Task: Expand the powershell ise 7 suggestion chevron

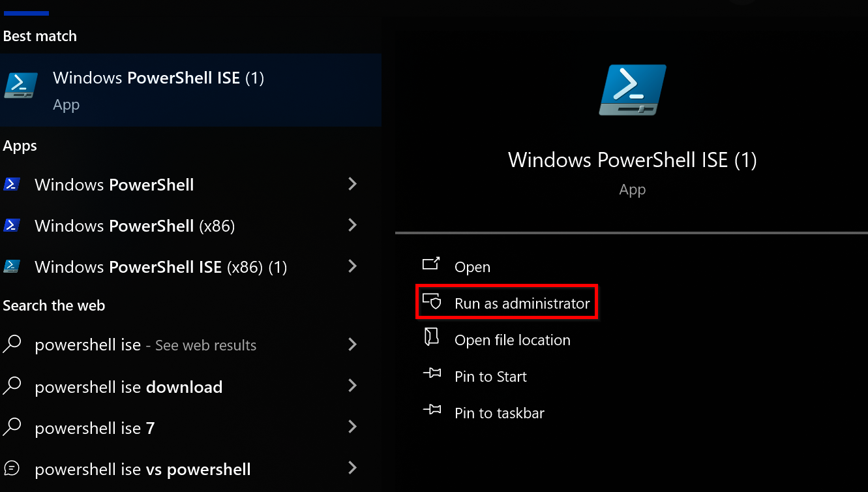Action: point(352,427)
